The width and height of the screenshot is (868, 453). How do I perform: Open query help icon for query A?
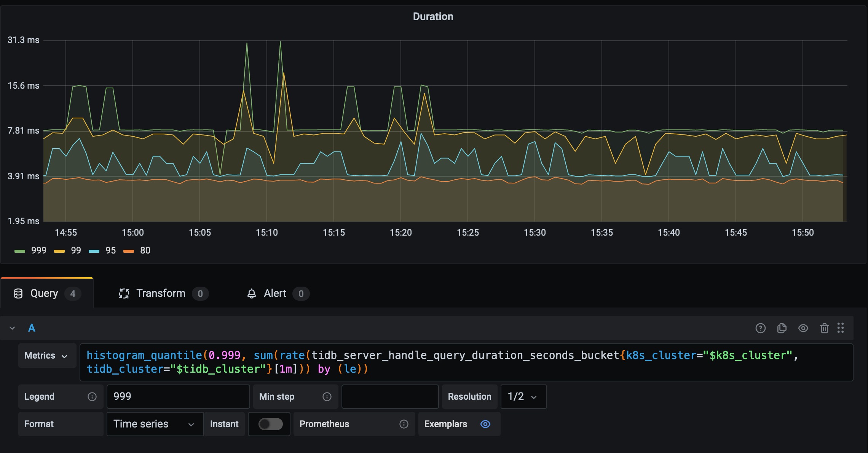[x=760, y=328]
